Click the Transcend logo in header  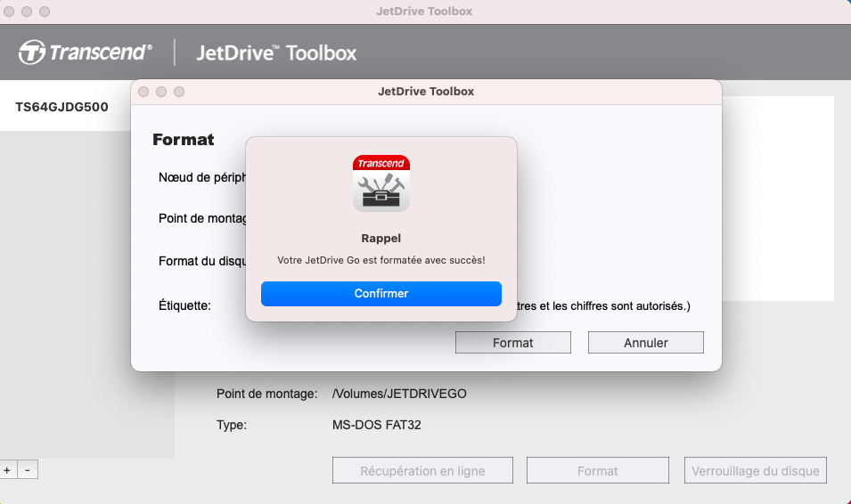[x=86, y=53]
